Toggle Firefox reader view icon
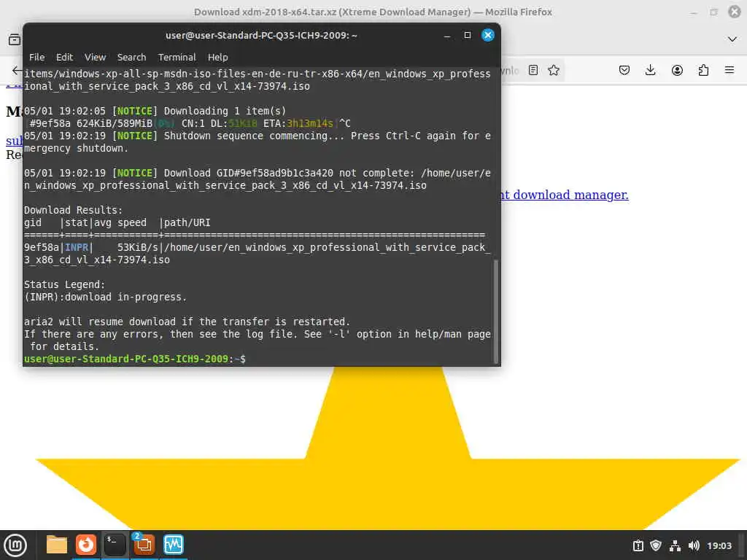Screen dimensions: 747x560 click(x=533, y=71)
